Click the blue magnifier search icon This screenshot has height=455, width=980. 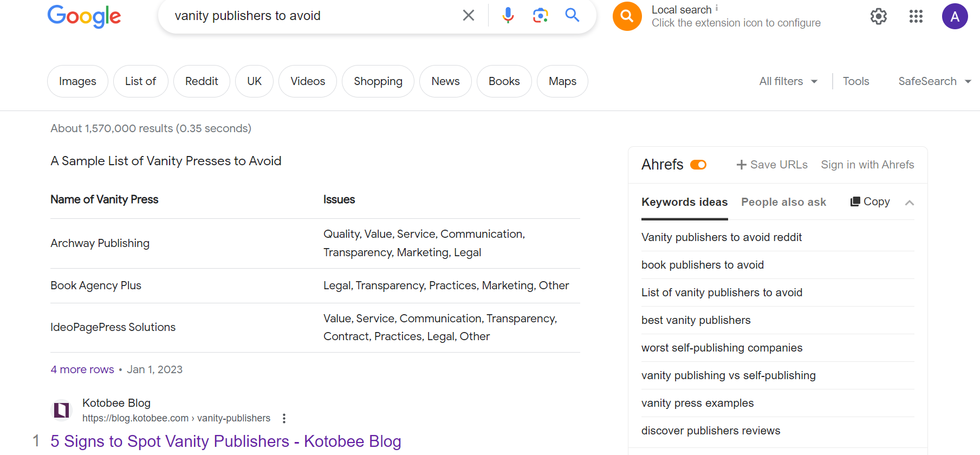(x=572, y=15)
